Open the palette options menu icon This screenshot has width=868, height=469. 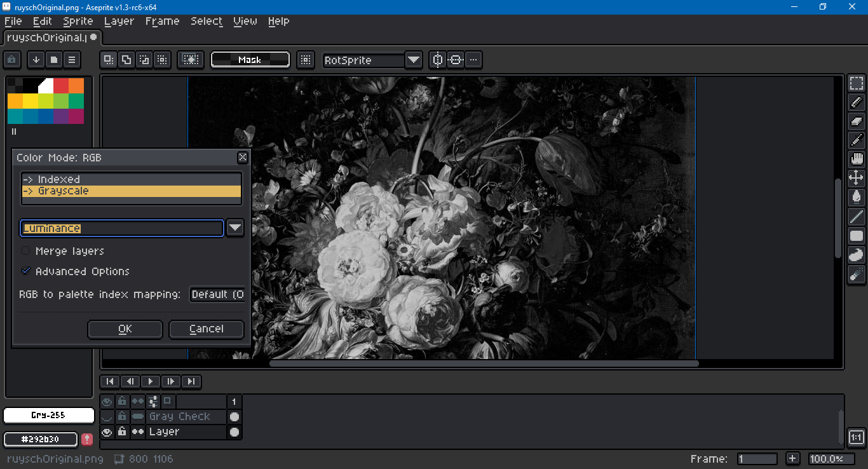(x=72, y=60)
